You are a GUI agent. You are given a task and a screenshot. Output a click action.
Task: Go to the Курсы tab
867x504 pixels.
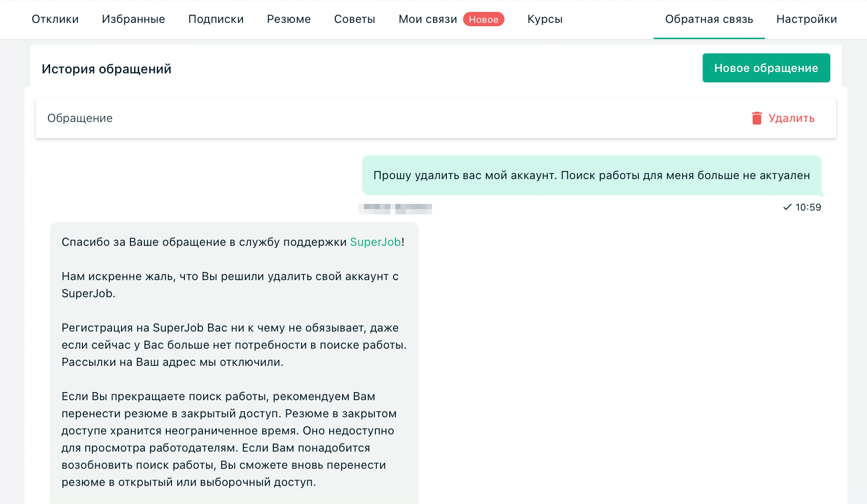tap(545, 19)
